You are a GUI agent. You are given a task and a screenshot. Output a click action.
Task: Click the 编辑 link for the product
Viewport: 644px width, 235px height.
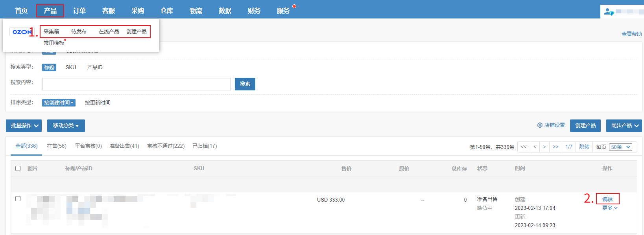pos(607,199)
